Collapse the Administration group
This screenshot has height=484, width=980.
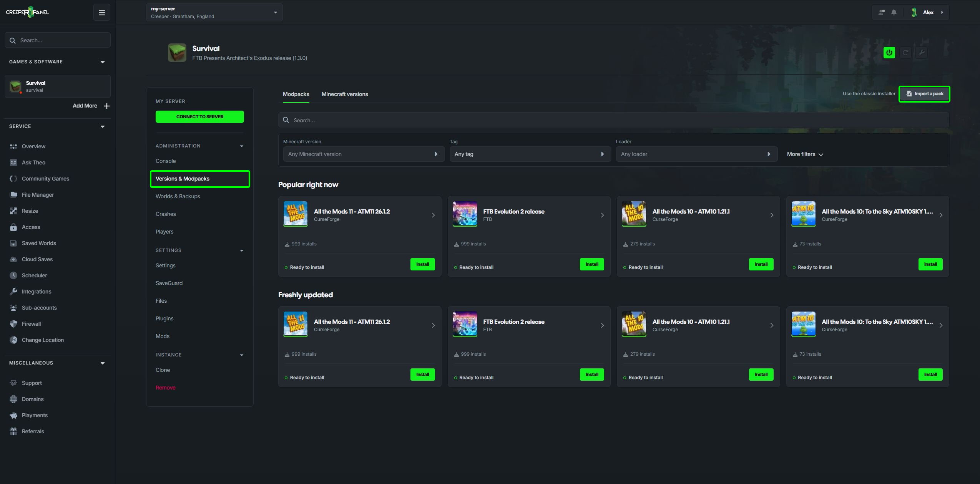[x=242, y=146]
